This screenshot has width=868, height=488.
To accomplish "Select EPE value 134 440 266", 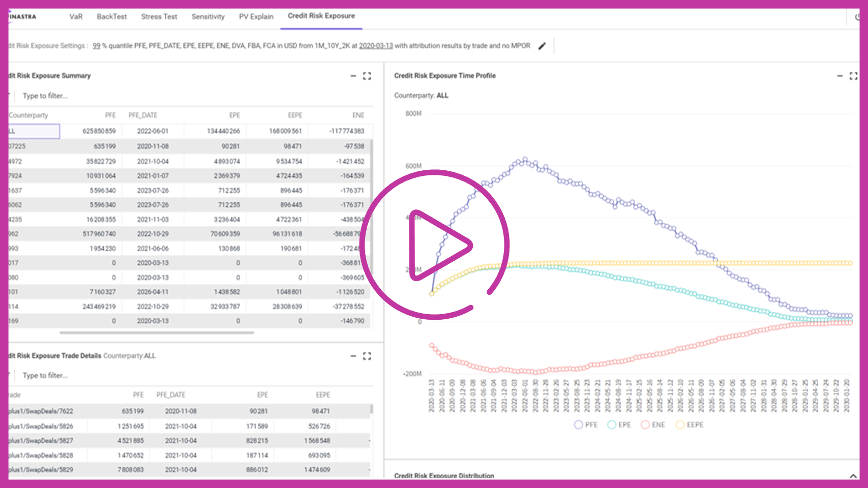I will coord(223,131).
